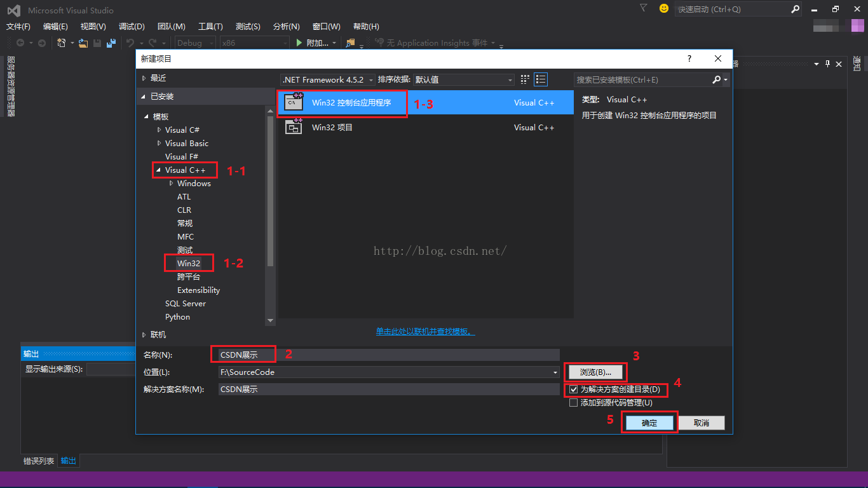Click the 名称 project name field
This screenshot has height=488, width=868.
coord(389,355)
